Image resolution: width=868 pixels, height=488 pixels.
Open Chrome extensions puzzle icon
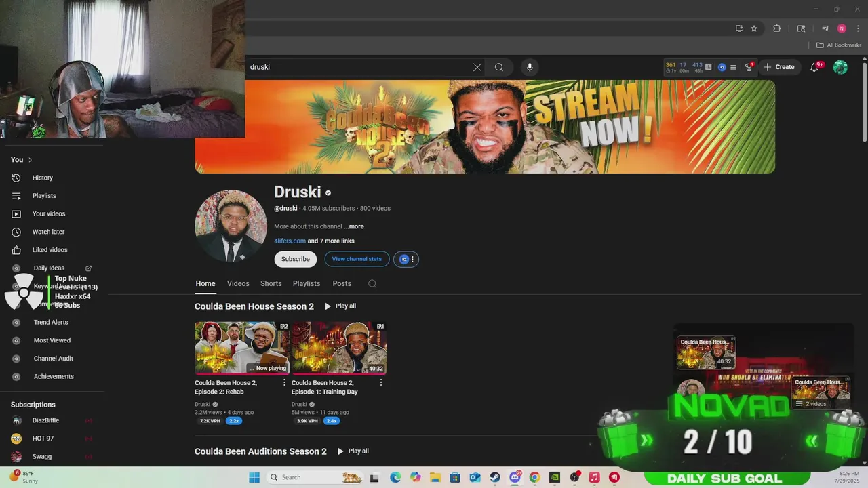tap(777, 28)
